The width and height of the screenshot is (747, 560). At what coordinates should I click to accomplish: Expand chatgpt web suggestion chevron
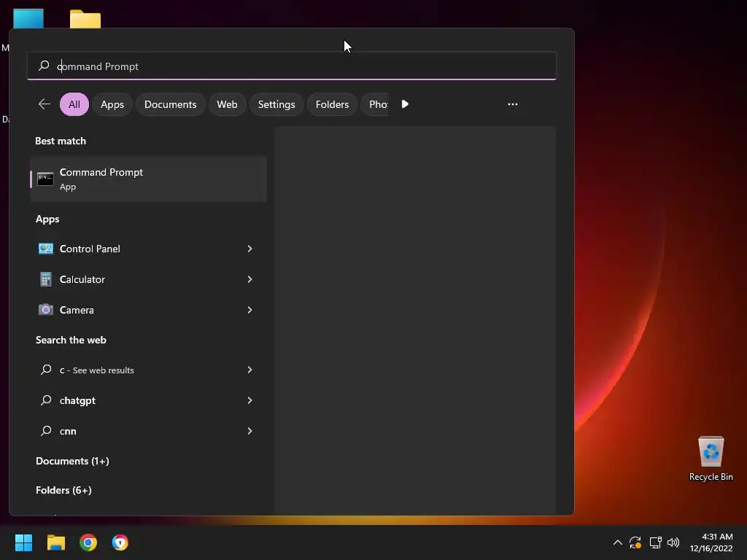coord(249,400)
